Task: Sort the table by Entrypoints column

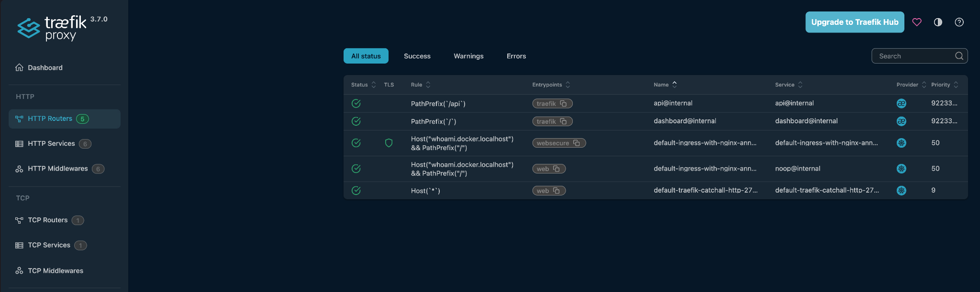Action: [551, 85]
